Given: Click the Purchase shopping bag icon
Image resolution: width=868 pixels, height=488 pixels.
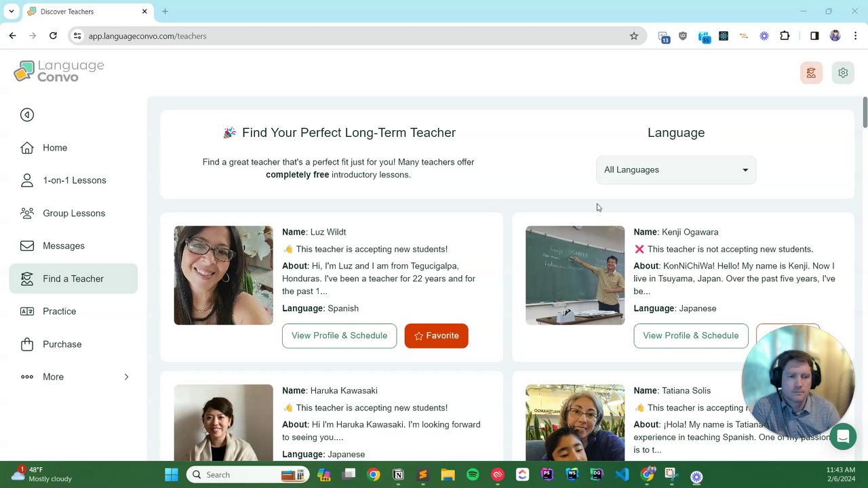Looking at the screenshot, I should [27, 344].
